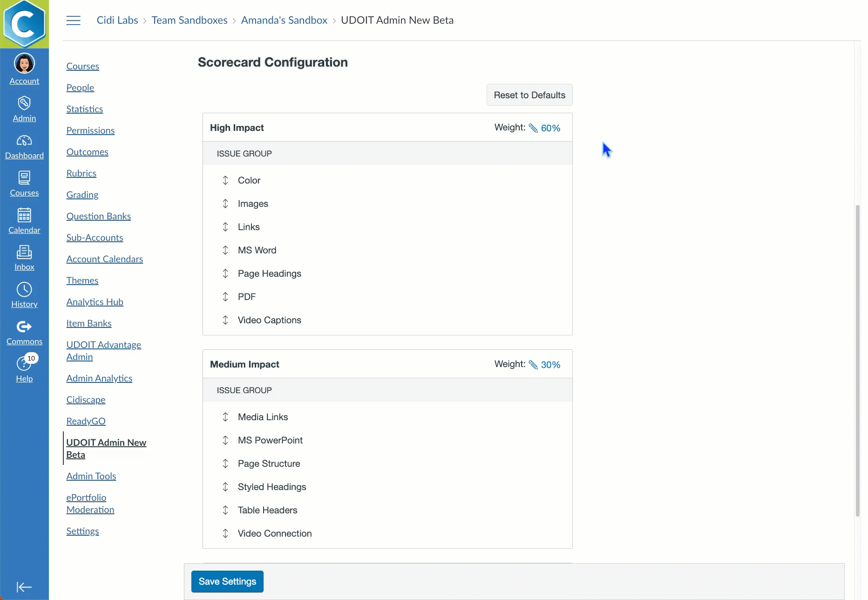
Task: Grab the Page Structure reorder handle
Action: [x=225, y=464]
